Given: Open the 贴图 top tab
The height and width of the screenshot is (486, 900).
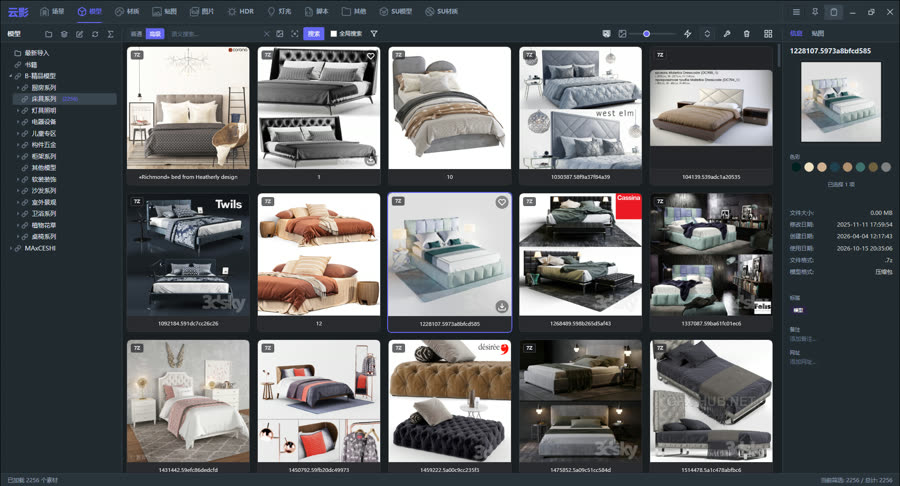Looking at the screenshot, I should pyautogui.click(x=164, y=11).
